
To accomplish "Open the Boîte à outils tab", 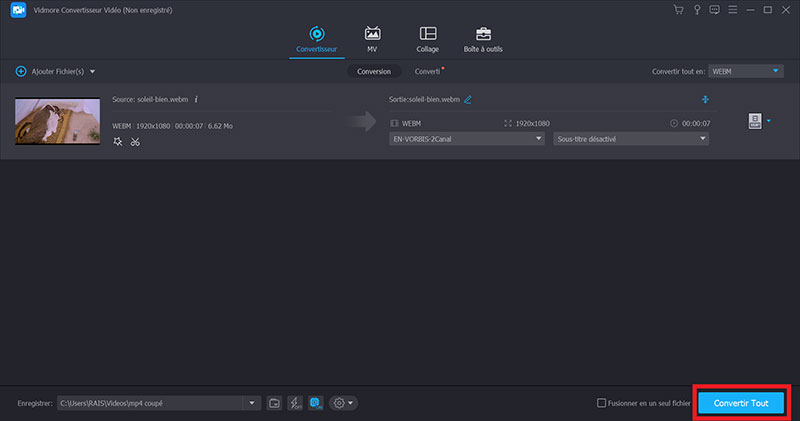I will (483, 39).
